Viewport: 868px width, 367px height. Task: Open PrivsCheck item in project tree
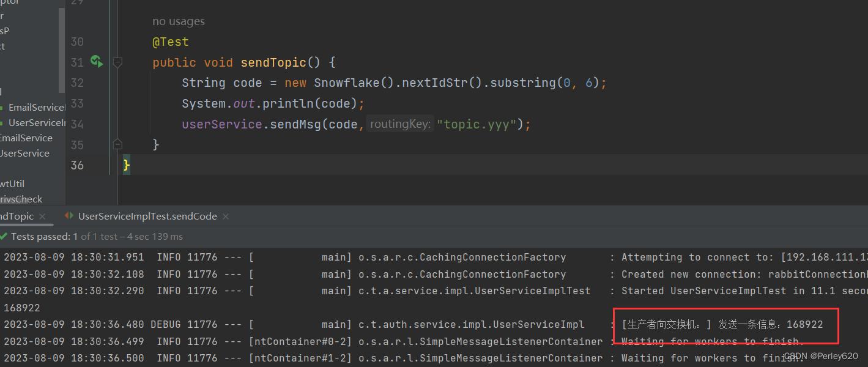click(21, 199)
